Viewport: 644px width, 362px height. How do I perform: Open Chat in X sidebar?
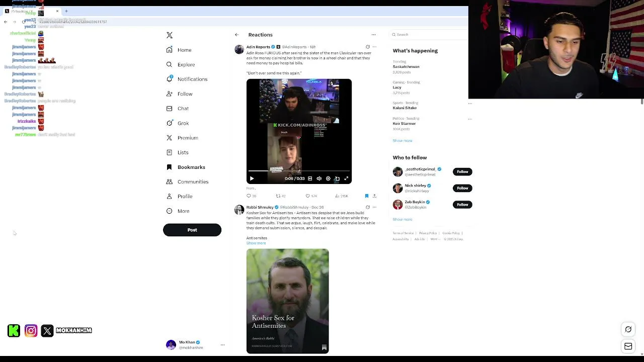(x=178, y=108)
